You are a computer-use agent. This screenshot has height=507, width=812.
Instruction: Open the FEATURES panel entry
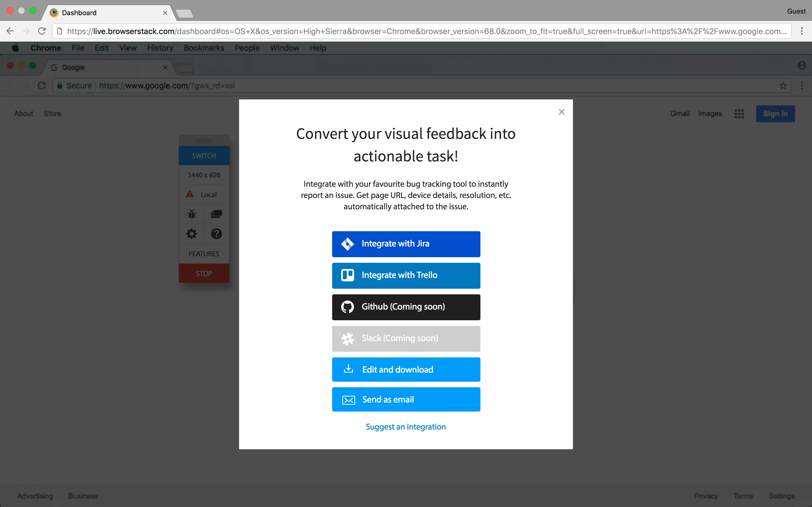(x=204, y=254)
